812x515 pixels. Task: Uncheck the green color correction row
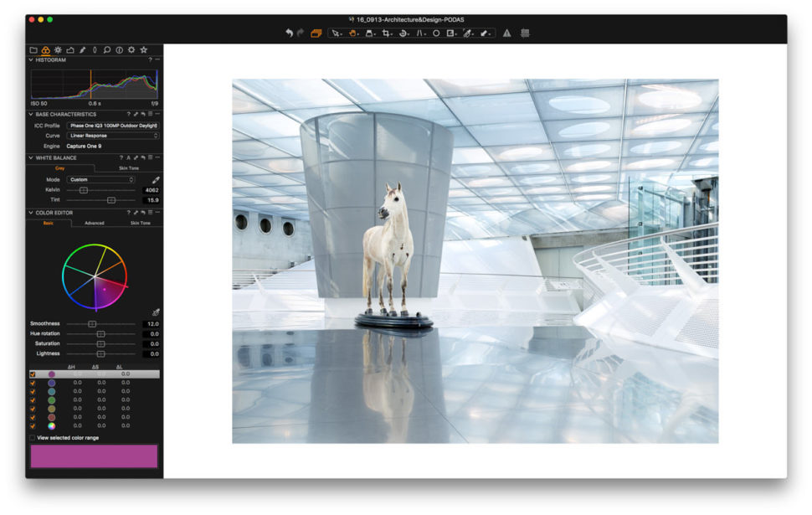[33, 399]
